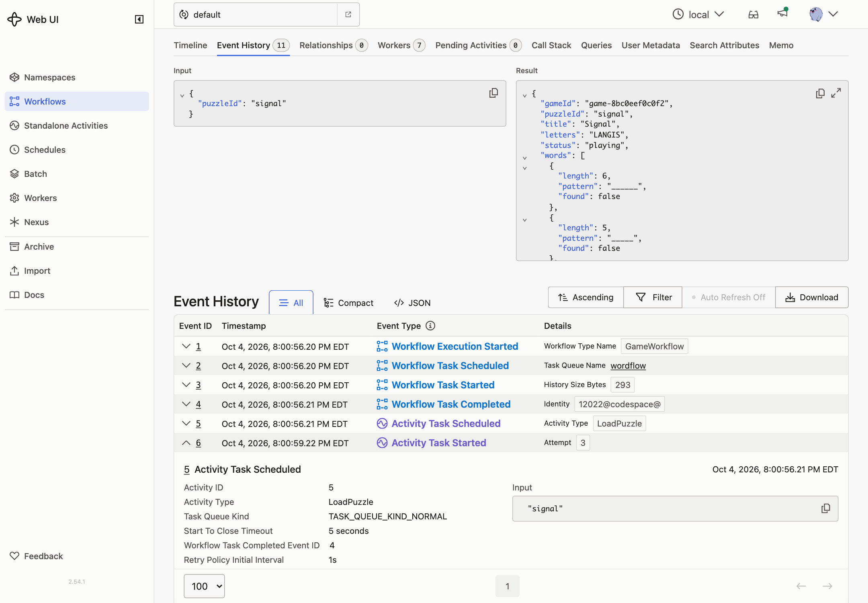
Task: Copy the Result JSON
Action: coord(820,93)
